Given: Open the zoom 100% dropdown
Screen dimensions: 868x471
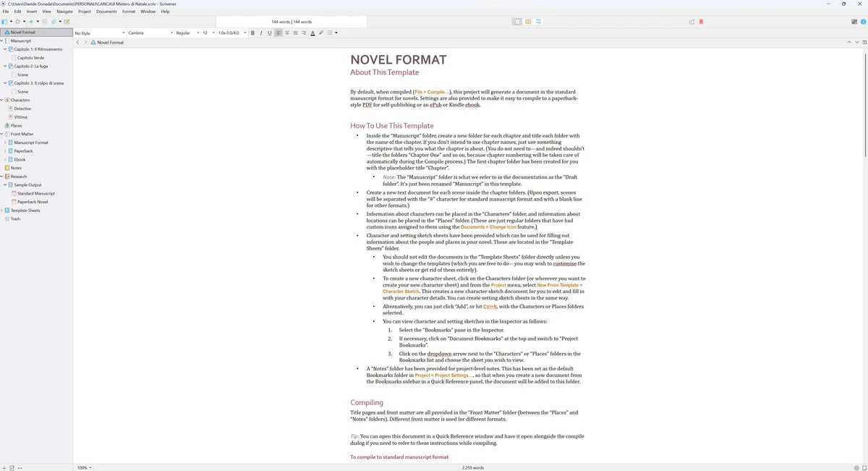Looking at the screenshot, I should click(x=84, y=467).
